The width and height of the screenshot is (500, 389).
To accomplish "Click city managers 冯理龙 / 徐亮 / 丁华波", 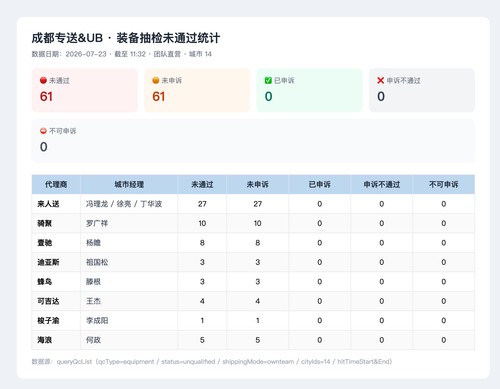I will 124,204.
